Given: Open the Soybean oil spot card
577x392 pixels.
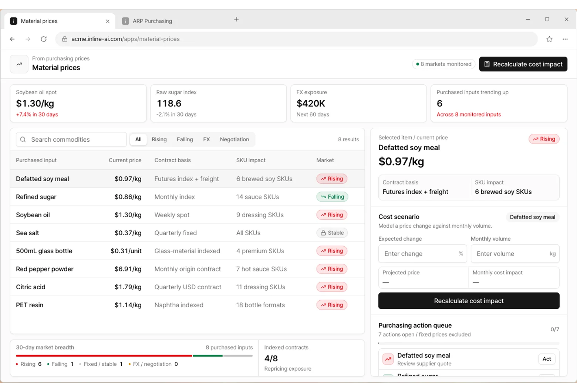Looking at the screenshot, I should (x=78, y=103).
